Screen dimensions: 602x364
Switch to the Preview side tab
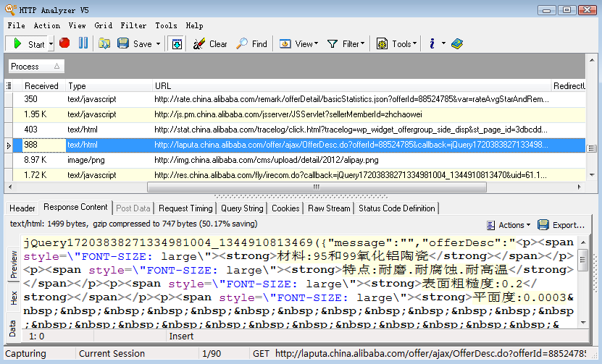tap(14, 264)
